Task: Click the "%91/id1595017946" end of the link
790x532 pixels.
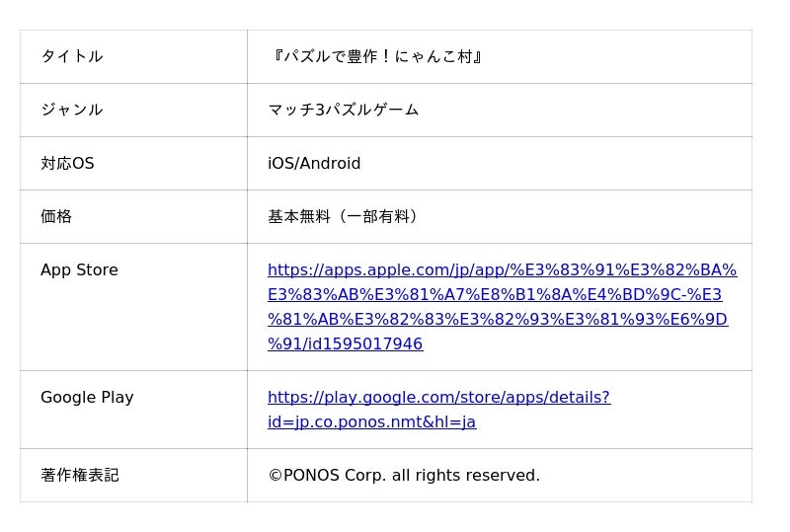Action: [345, 343]
